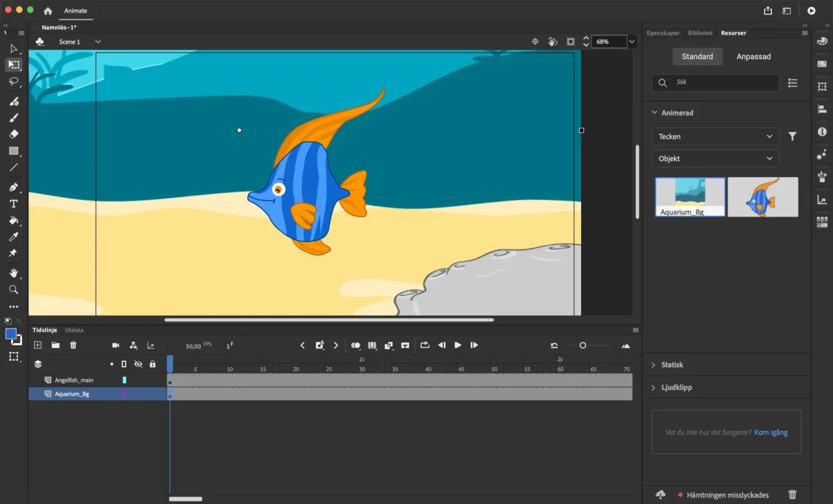Screen dimensions: 833x504
Task: Select the Paint Bucket tool
Action: click(13, 221)
